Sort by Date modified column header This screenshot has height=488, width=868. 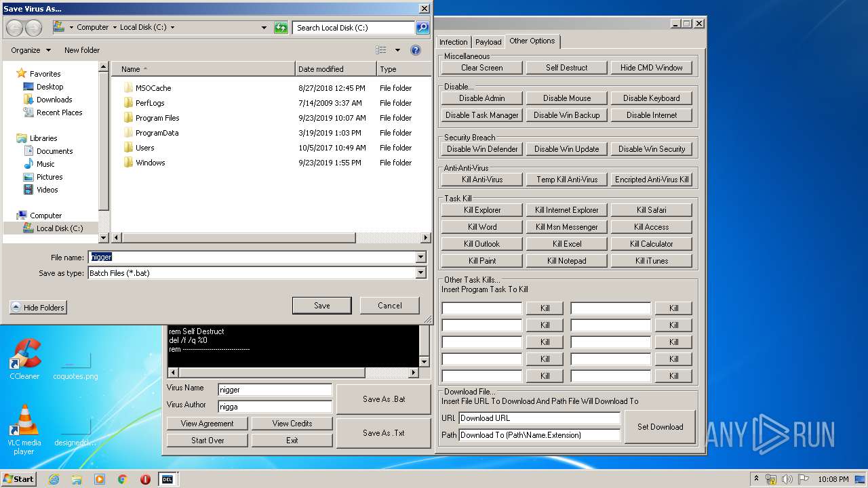pos(336,69)
